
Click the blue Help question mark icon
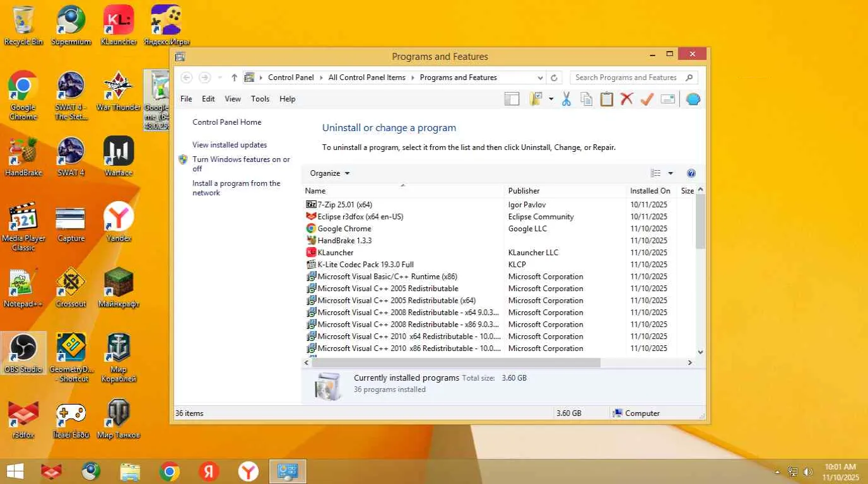(691, 173)
